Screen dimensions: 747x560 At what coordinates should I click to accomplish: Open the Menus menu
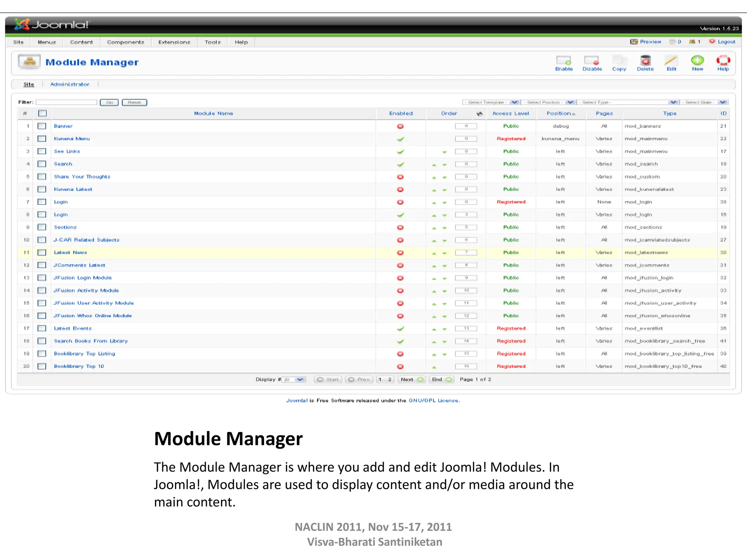(47, 42)
